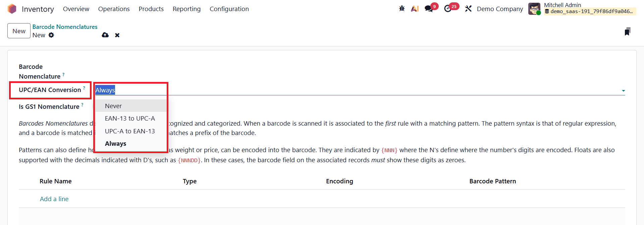Image resolution: width=644 pixels, height=225 pixels.
Task: Open the dropdown arrow on the conversion field
Action: tap(623, 90)
